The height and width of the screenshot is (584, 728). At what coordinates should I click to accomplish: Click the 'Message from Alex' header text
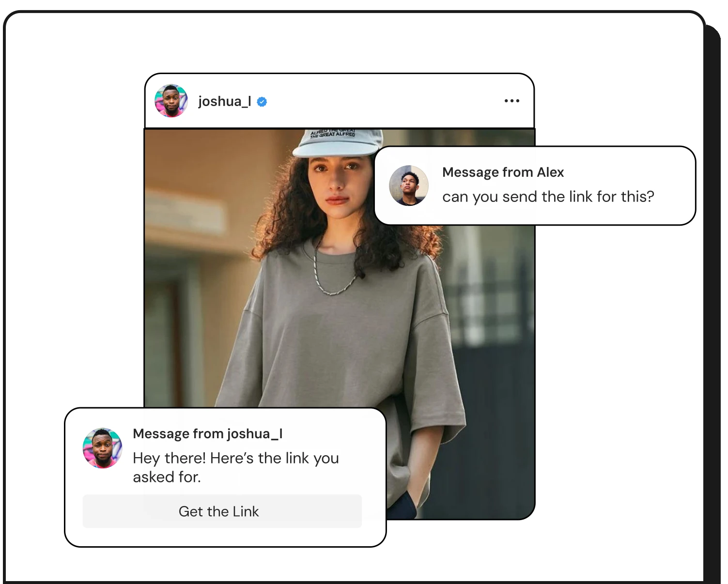(503, 172)
